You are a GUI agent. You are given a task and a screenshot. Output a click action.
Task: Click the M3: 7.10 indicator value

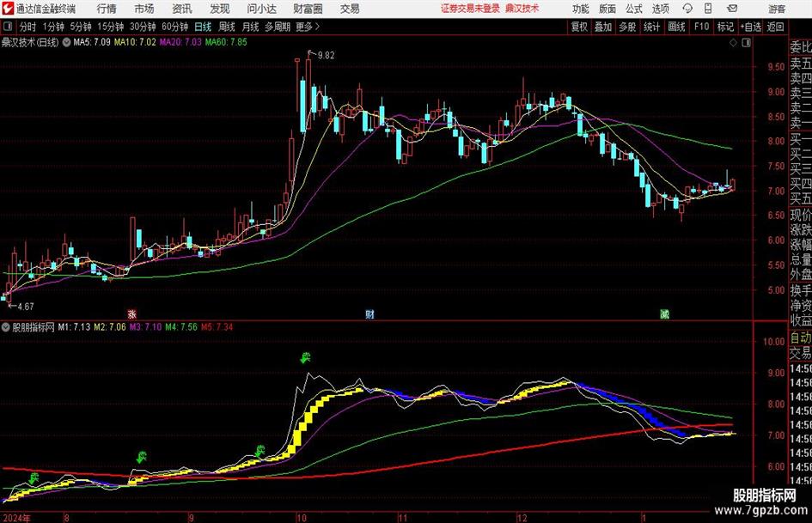145,327
